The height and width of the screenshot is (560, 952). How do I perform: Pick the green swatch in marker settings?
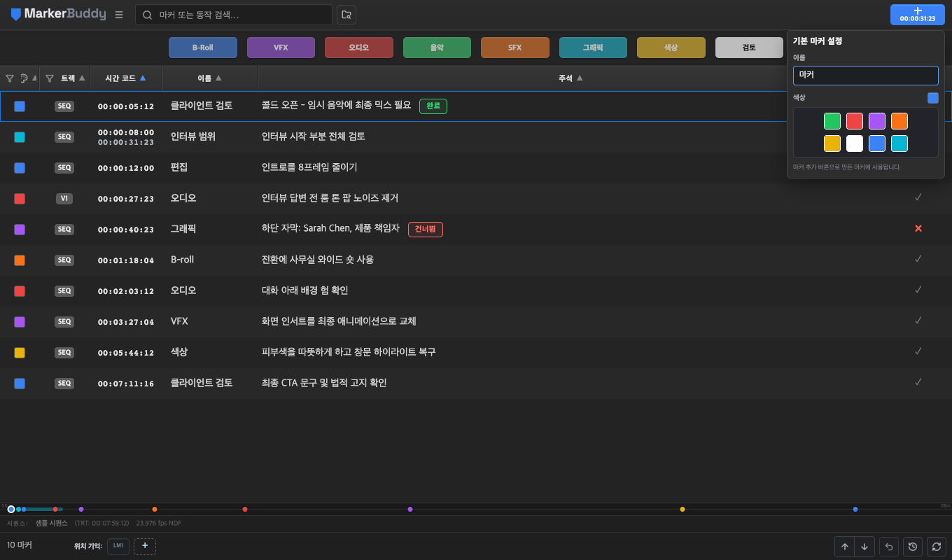pyautogui.click(x=832, y=121)
